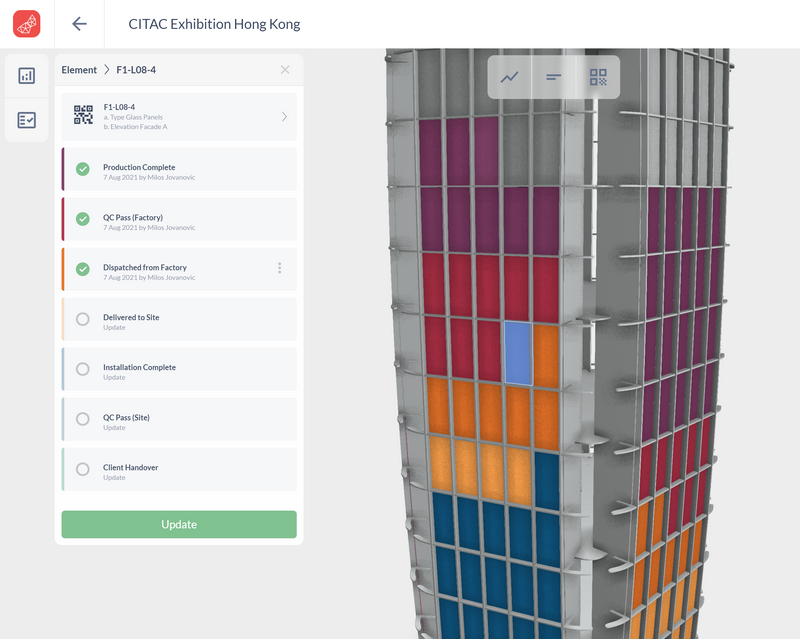Click 'b. Elevation Facade A' text
800x639 pixels.
click(136, 127)
